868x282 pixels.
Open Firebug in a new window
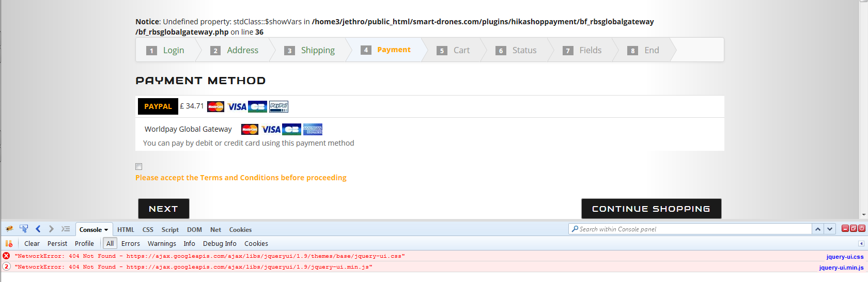point(854,228)
